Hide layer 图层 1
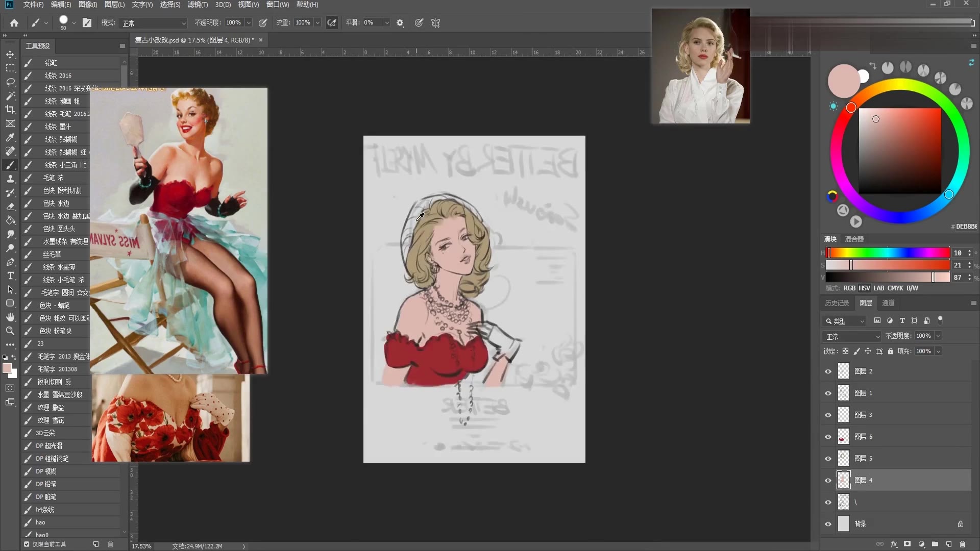 coord(828,393)
